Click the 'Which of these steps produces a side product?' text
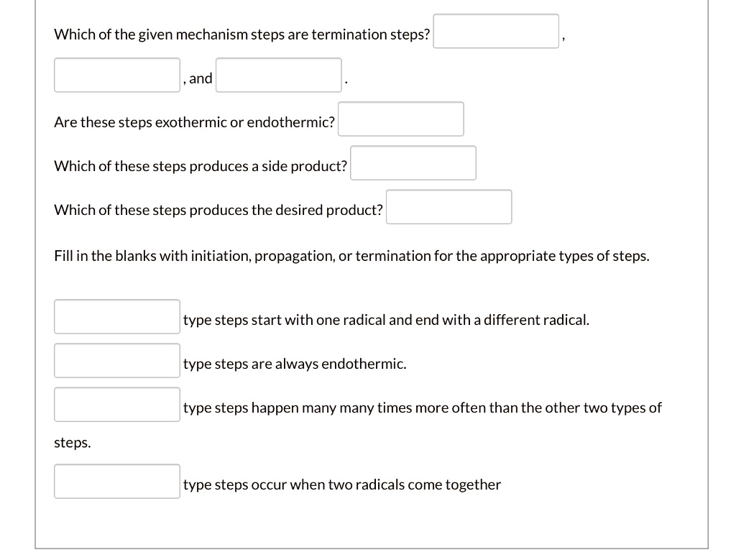Viewport: 736px width, 560px height. coord(200,166)
